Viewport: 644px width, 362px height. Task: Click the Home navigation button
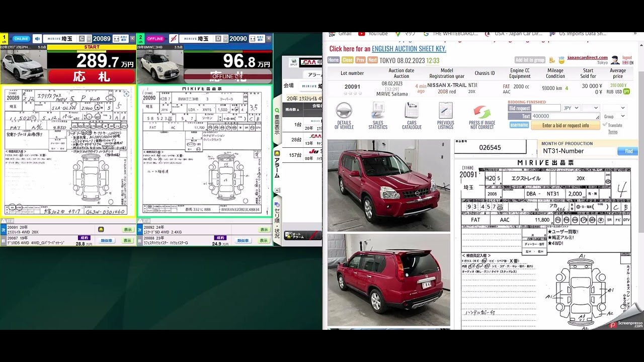click(x=334, y=60)
